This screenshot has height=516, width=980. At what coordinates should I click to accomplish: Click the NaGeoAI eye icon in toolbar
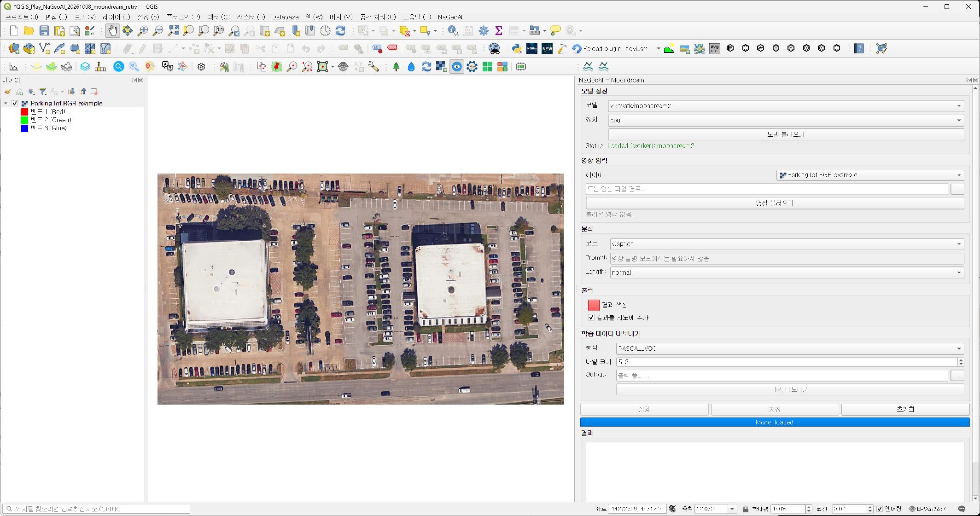(x=456, y=67)
